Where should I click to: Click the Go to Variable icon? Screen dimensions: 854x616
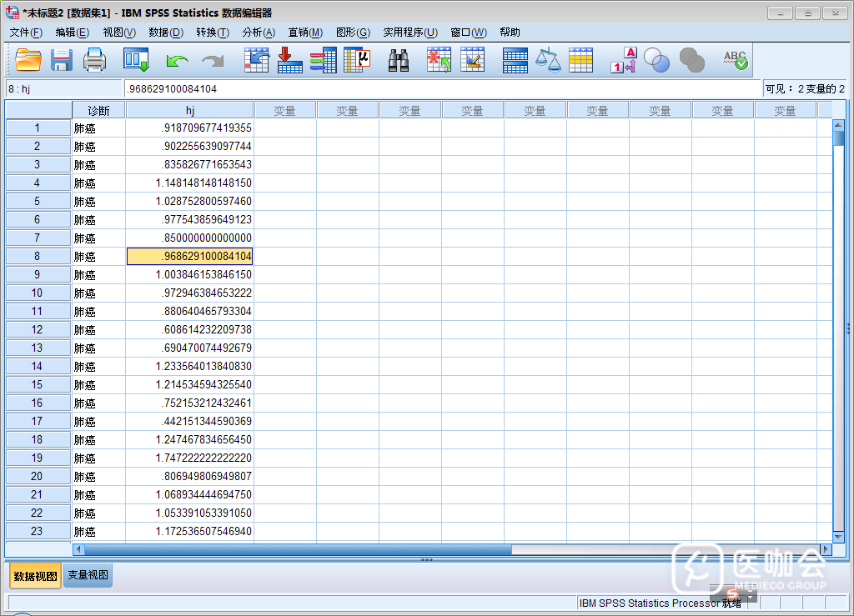pyautogui.click(x=289, y=60)
